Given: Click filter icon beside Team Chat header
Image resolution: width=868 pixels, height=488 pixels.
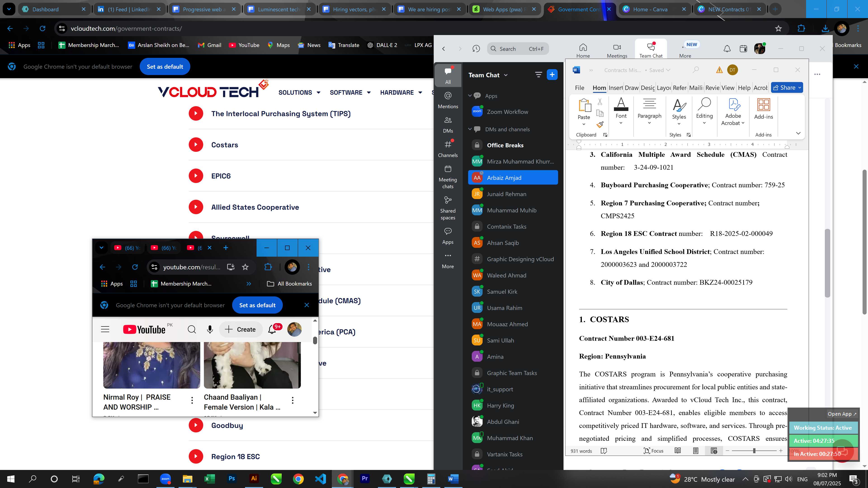Looking at the screenshot, I should [x=538, y=75].
